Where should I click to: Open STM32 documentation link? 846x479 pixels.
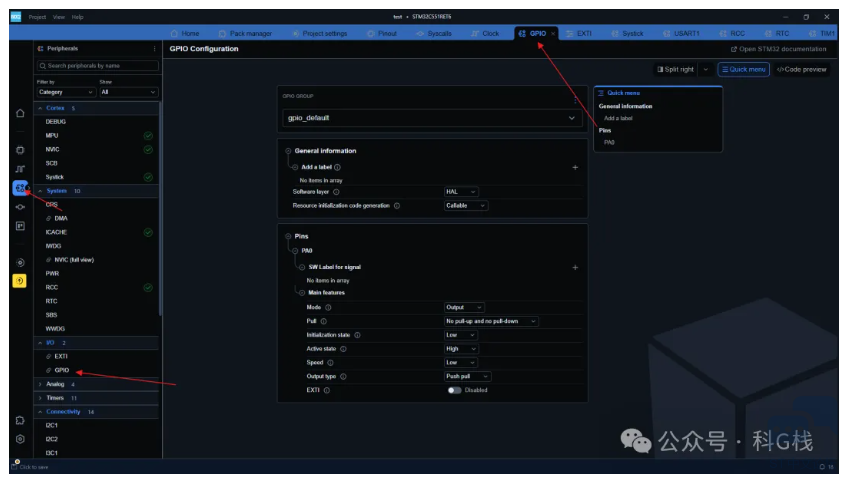click(779, 49)
